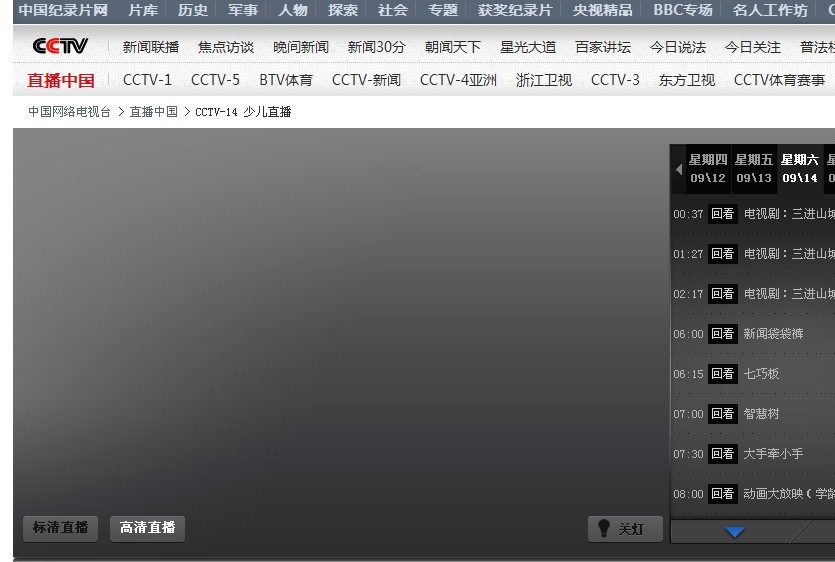Watch CCTV-新闻 live channel
Viewport: 835px width, 562px height.
pyautogui.click(x=366, y=80)
